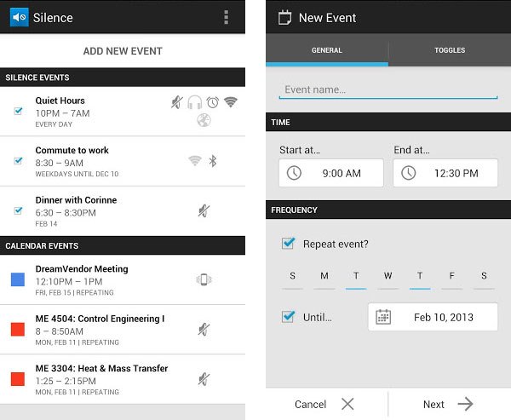Image resolution: width=511 pixels, height=420 pixels.
Task: Toggle Monday in the repeat days
Action: [324, 278]
